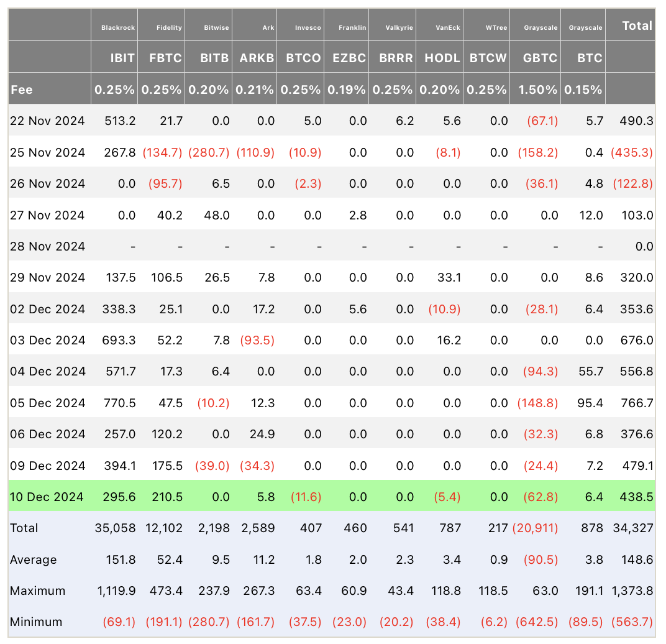Click the BTCO ticker header
Screen dimensions: 666x644
point(303,58)
